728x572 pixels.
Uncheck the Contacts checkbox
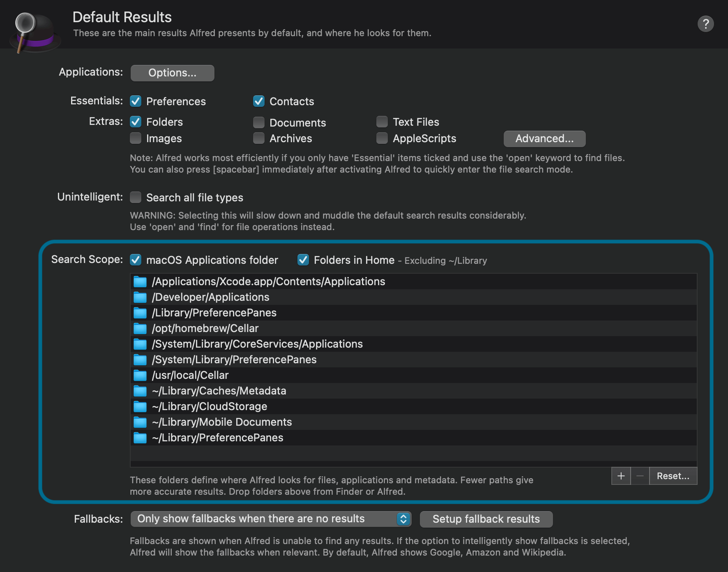[x=259, y=101]
